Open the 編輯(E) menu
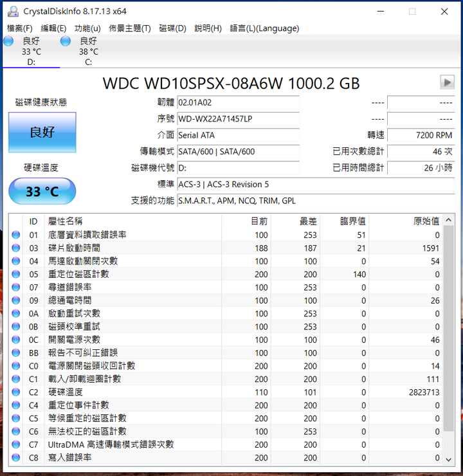Image resolution: width=463 pixels, height=476 pixels. [53, 28]
